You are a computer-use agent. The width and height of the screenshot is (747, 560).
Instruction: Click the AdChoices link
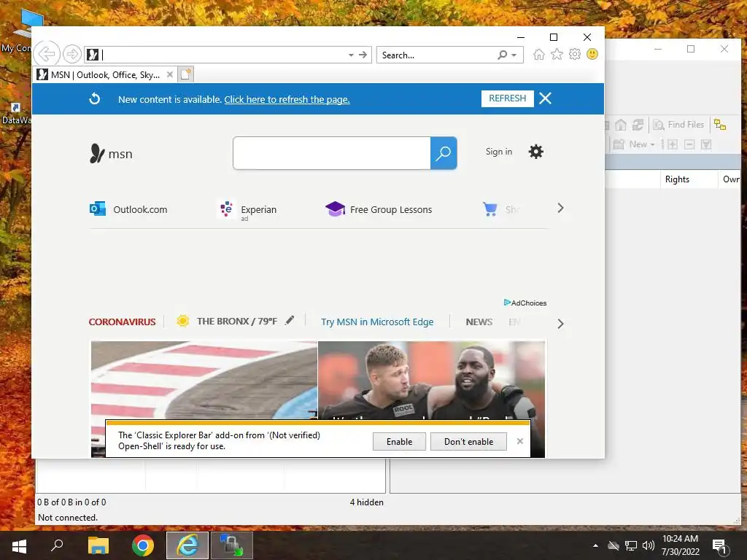(525, 303)
